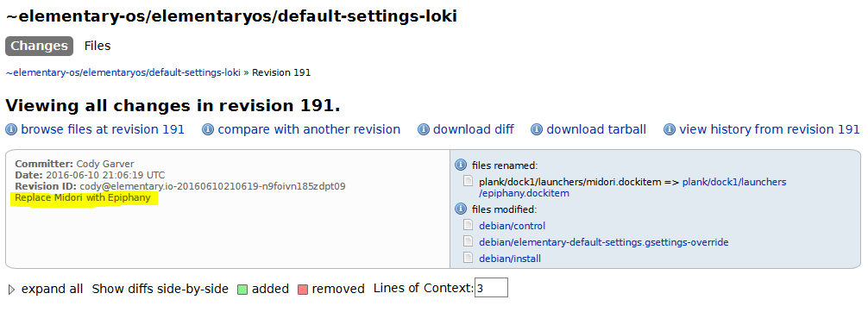
Task: Click the file icon next to debian/install
Action: pos(469,258)
